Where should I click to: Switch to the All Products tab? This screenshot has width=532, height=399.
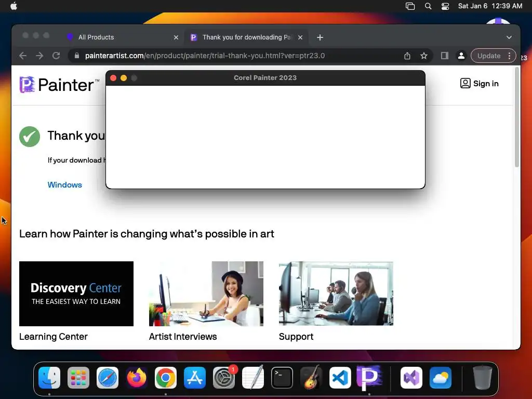click(x=96, y=37)
